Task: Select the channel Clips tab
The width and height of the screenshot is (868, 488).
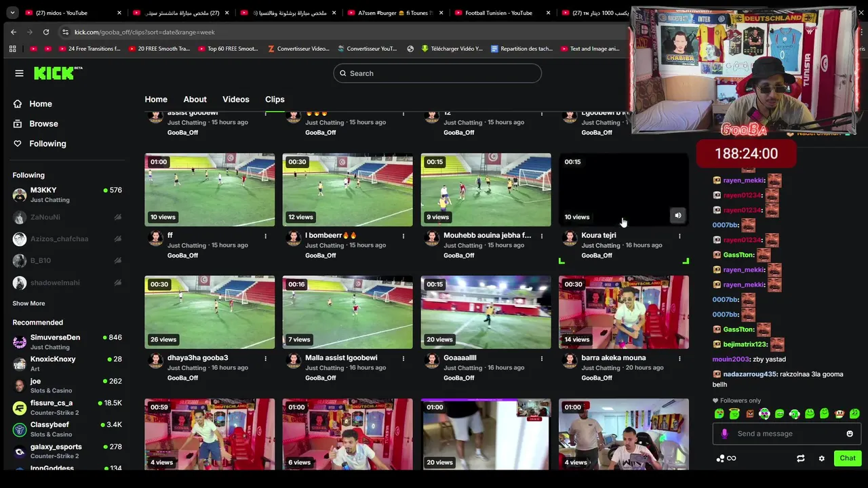Action: pos(275,99)
